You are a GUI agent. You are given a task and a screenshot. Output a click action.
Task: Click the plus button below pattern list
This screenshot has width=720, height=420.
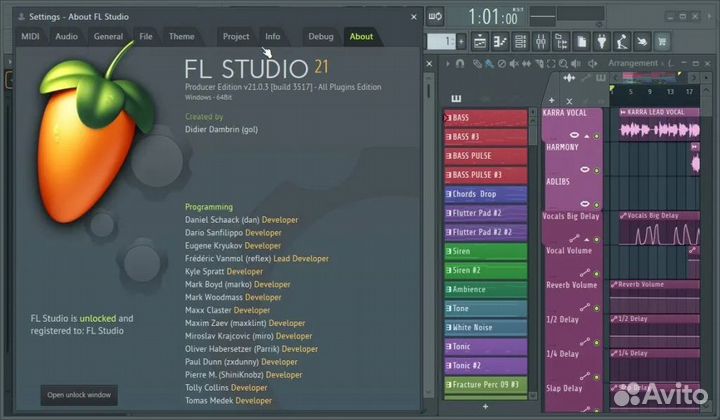click(x=485, y=406)
